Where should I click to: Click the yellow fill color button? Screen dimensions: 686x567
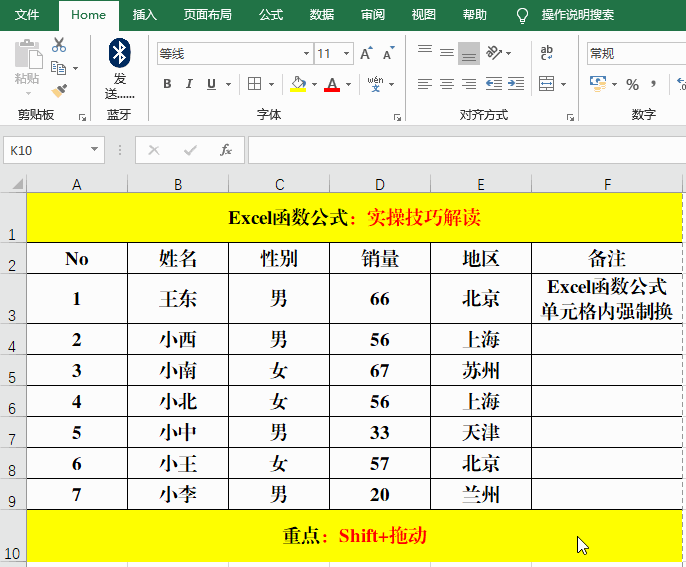(x=298, y=84)
